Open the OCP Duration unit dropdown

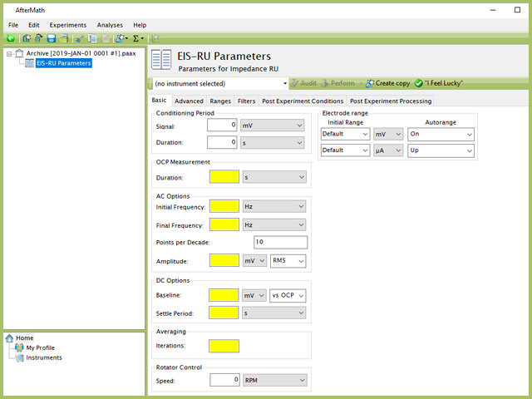274,177
